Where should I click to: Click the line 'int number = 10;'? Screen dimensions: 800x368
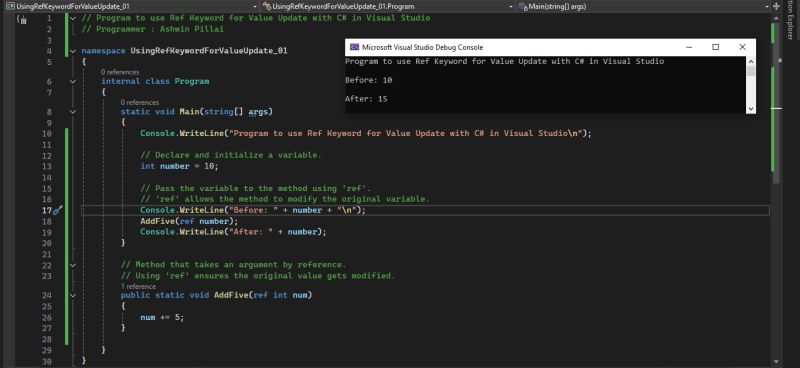(179, 166)
